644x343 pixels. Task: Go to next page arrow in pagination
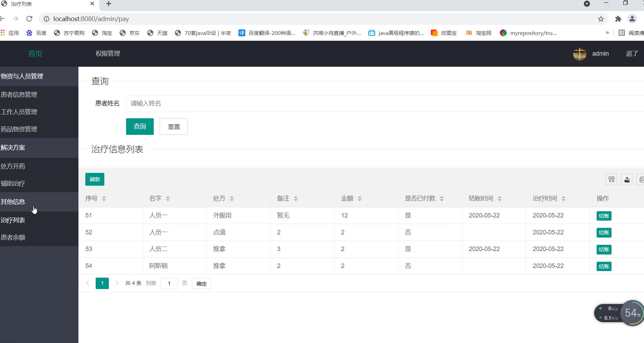tap(117, 283)
